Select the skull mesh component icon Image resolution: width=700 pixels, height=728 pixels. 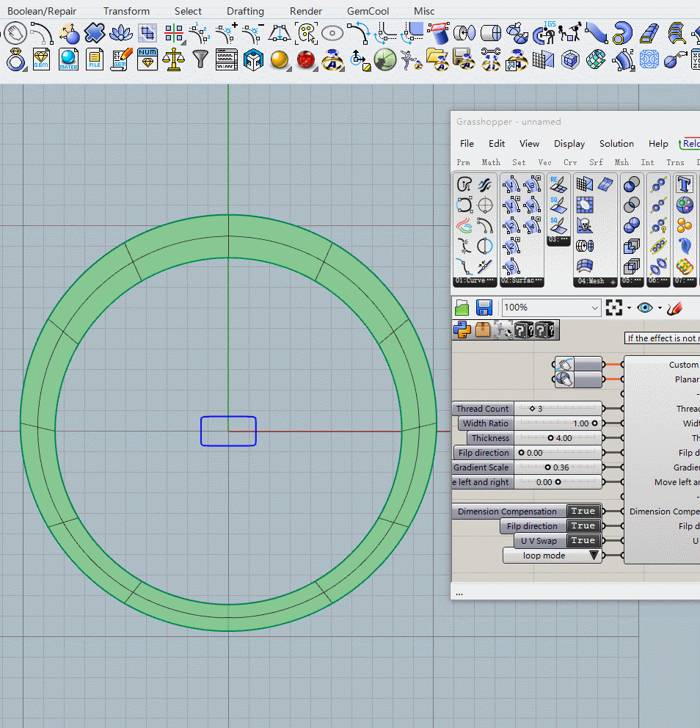pos(585,225)
